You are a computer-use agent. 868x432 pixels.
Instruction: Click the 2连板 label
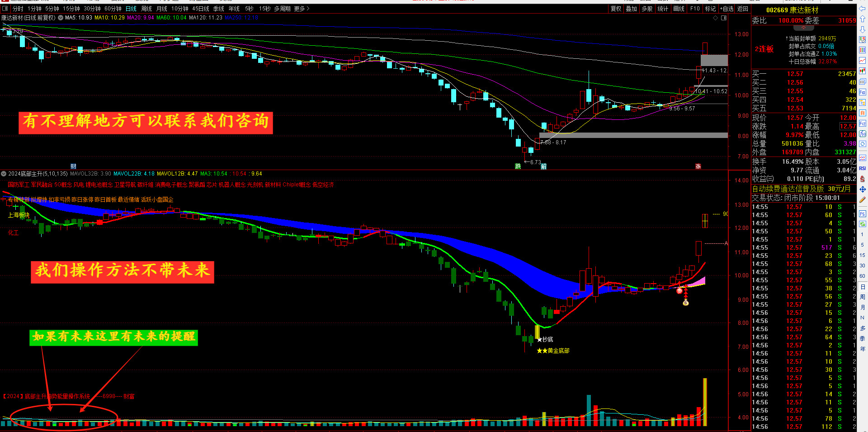click(x=764, y=49)
